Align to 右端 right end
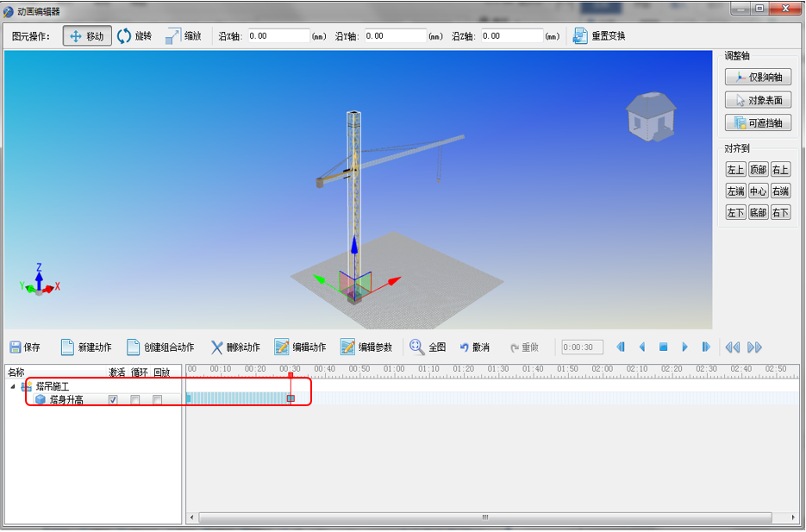 coord(780,191)
